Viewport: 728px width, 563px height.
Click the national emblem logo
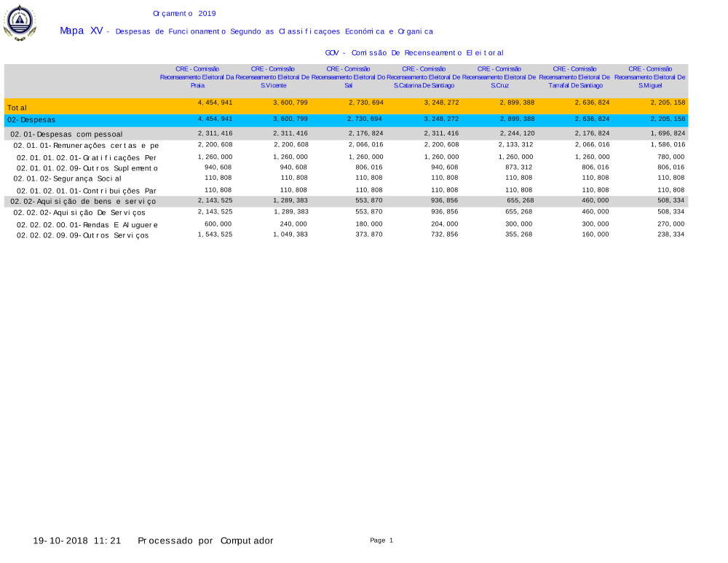point(19,23)
